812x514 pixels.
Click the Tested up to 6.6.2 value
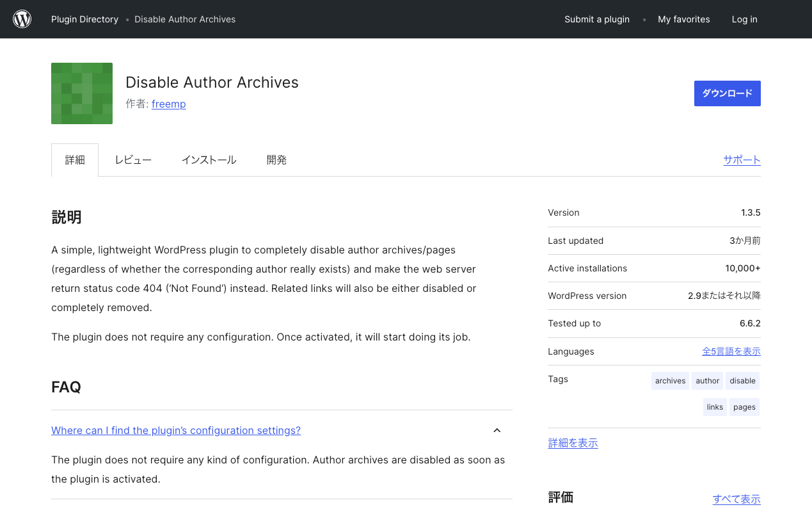750,323
